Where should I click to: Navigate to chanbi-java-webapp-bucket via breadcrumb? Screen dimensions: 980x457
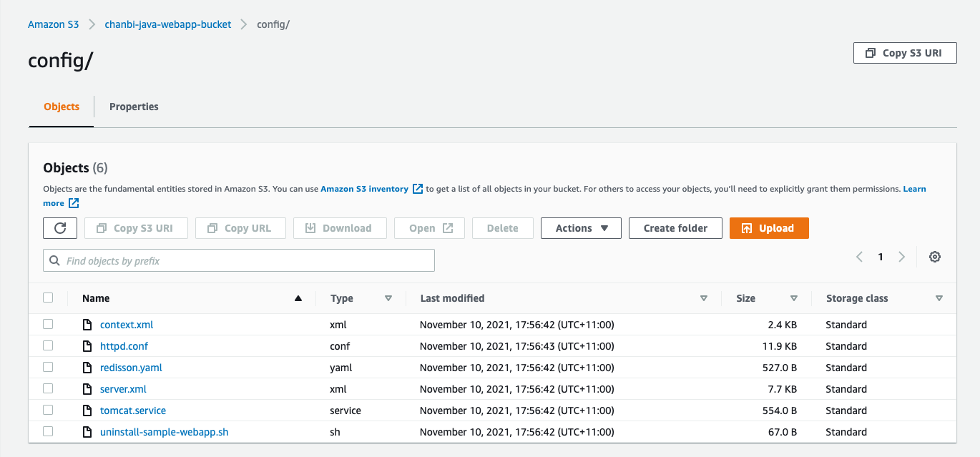point(167,24)
